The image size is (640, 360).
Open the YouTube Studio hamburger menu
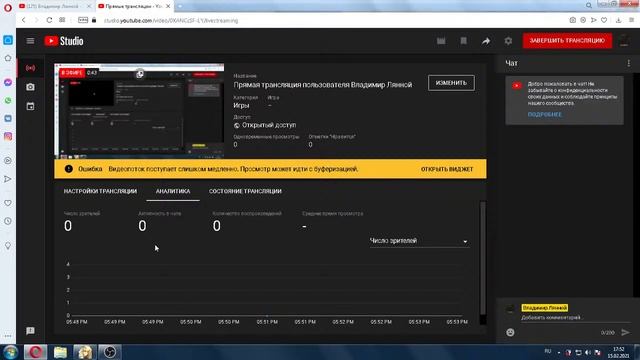pyautogui.click(x=30, y=41)
